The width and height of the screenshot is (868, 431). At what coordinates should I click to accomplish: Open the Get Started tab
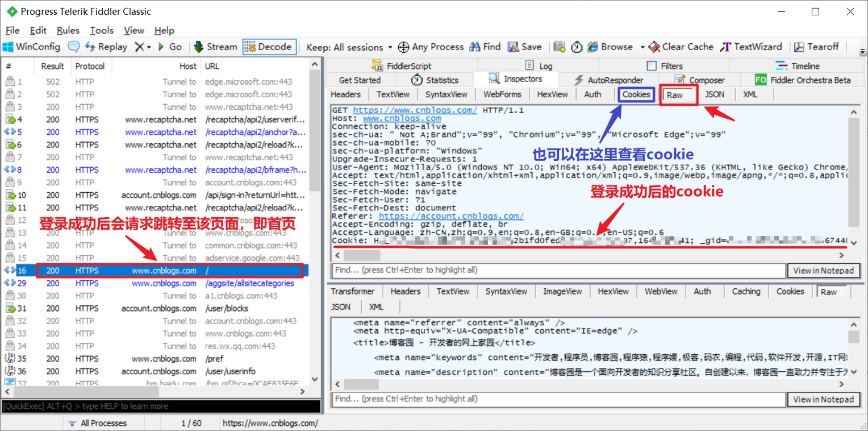click(360, 80)
